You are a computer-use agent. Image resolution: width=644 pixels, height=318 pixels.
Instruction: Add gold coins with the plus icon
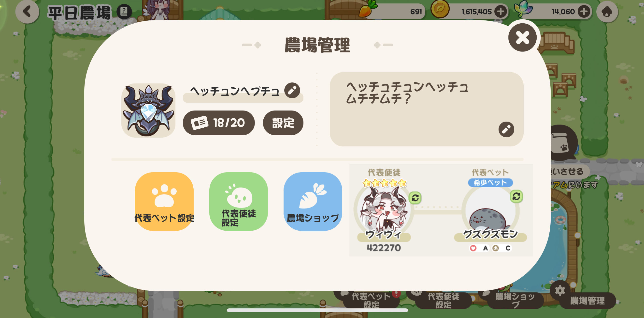(x=501, y=12)
